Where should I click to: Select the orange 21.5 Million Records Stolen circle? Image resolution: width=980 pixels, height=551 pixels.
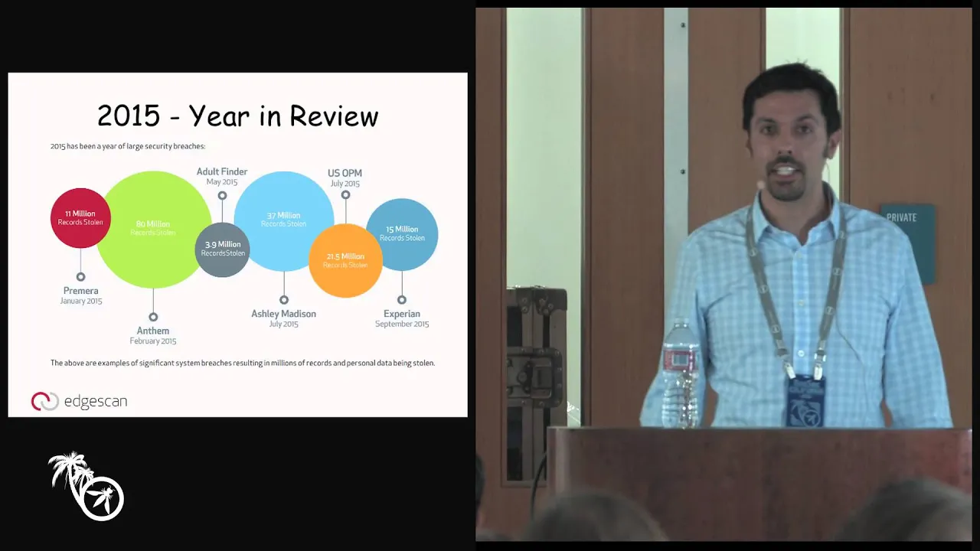(x=345, y=260)
